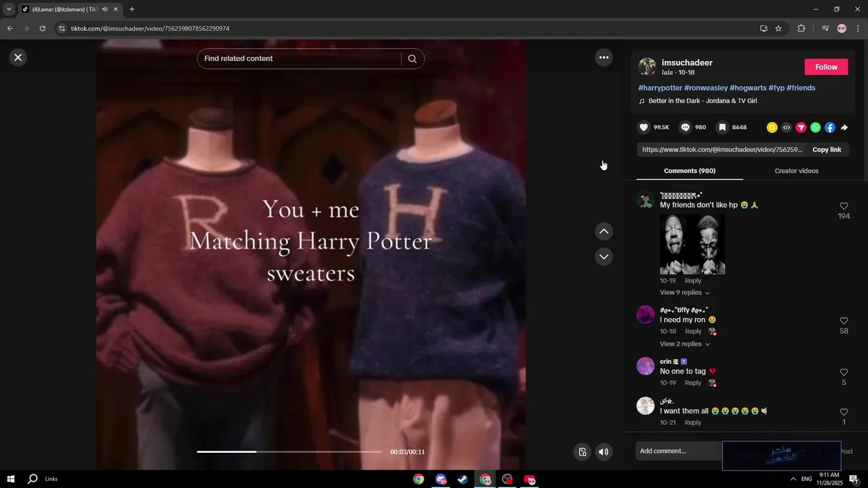Open imsuchadeer profile name
The width and height of the screenshot is (868, 488).
tap(687, 63)
